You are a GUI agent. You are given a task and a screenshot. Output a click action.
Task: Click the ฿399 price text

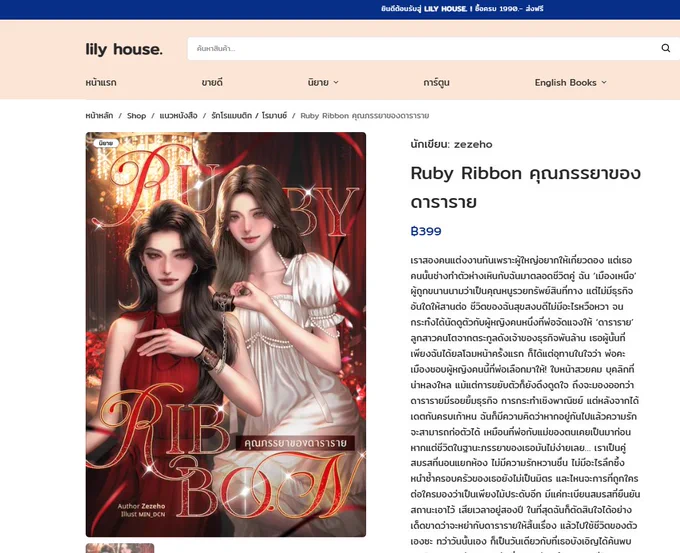(x=425, y=231)
